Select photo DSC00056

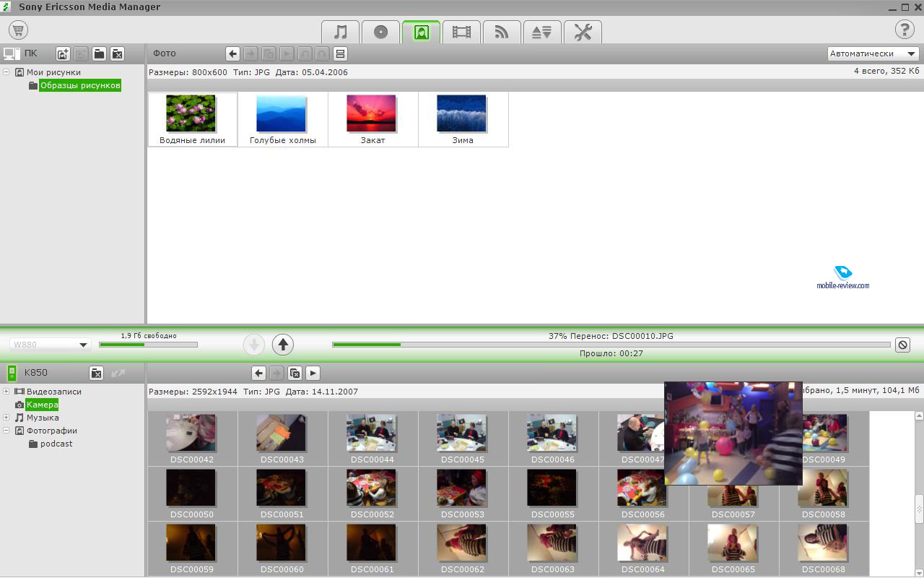tap(643, 493)
